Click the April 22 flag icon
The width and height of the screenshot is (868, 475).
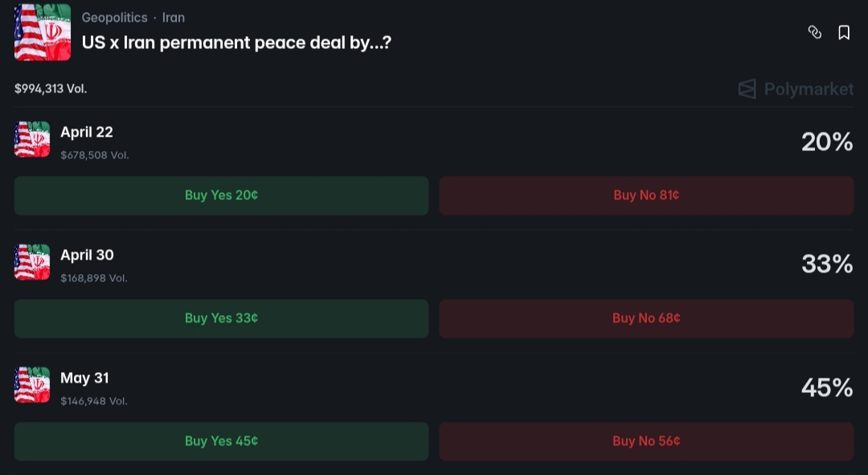[x=32, y=139]
